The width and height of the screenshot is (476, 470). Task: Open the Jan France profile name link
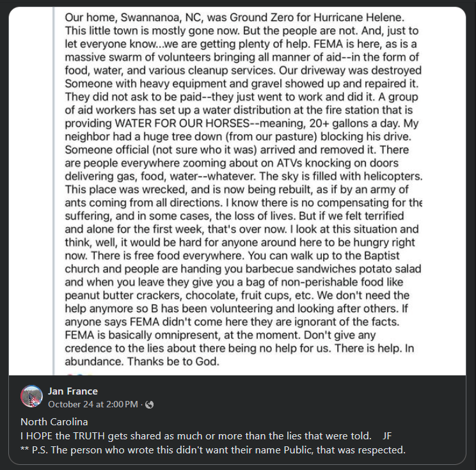[73, 391]
